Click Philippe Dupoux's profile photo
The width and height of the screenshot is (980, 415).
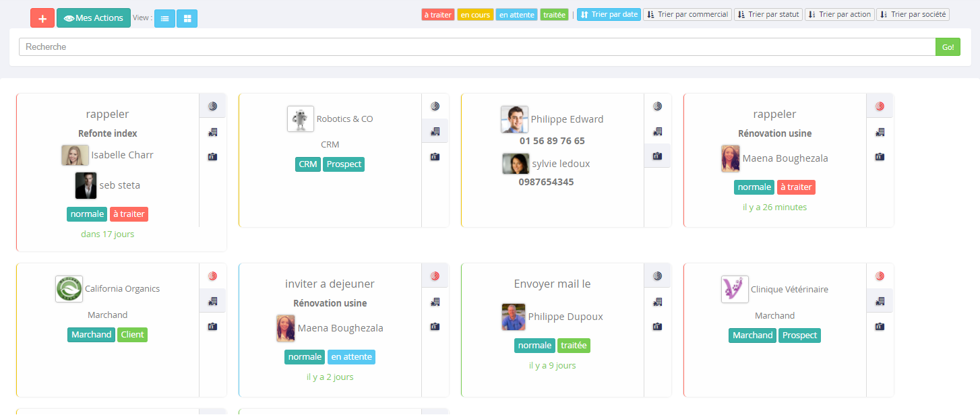[513, 317]
